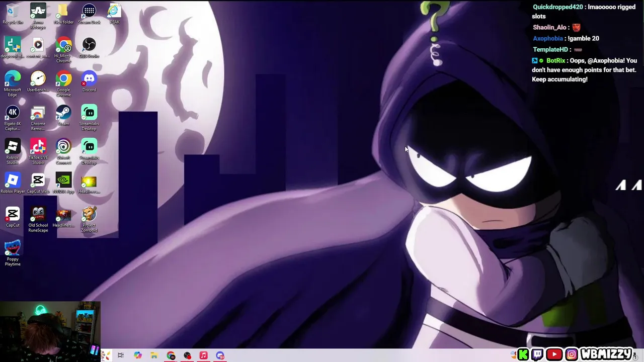Select the Chrome Remote Desktop icon
644x362 pixels.
coord(38,118)
